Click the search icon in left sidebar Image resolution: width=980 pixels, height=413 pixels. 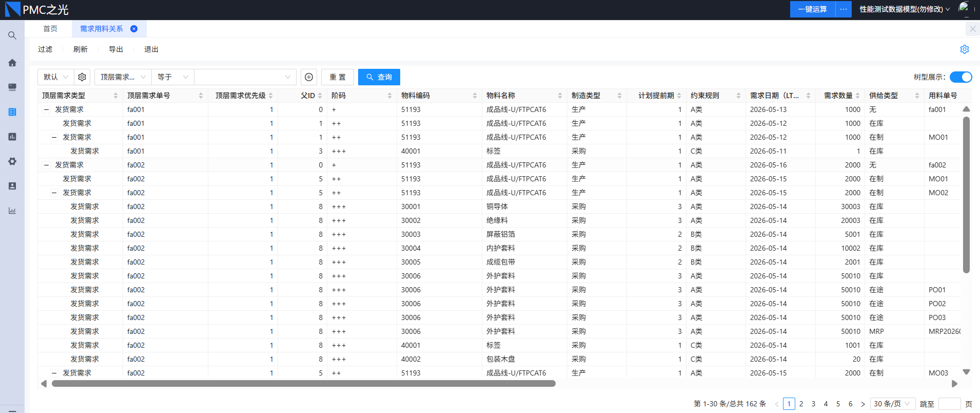[12, 35]
